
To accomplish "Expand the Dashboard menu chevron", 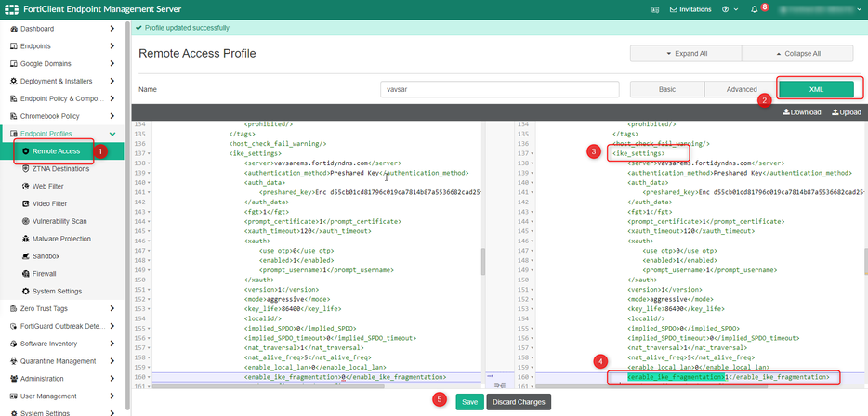I will (x=112, y=29).
